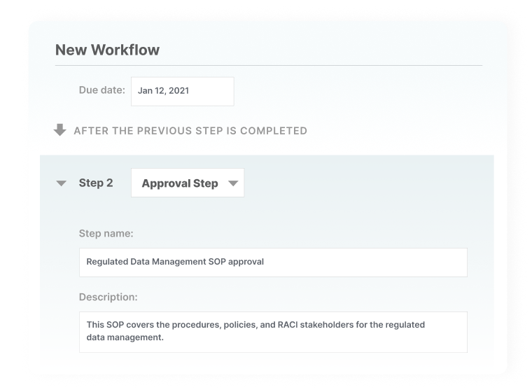Collapse Step 2 using its triangle
532x392 pixels.
coord(62,183)
